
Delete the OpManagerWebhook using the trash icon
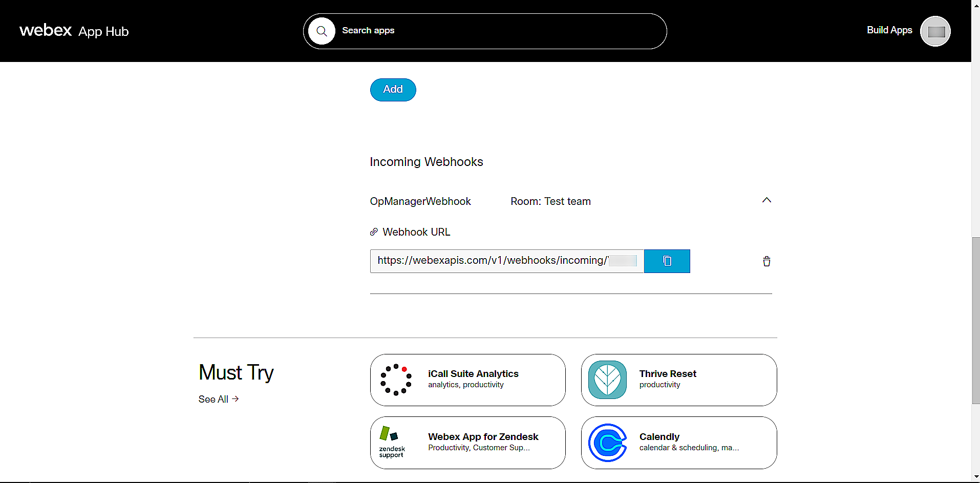pos(766,261)
